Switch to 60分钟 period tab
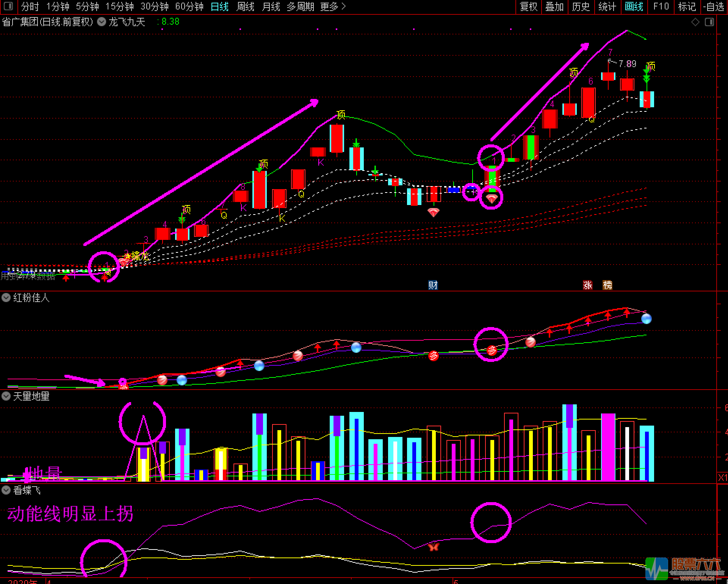728x584 pixels. (x=189, y=6)
